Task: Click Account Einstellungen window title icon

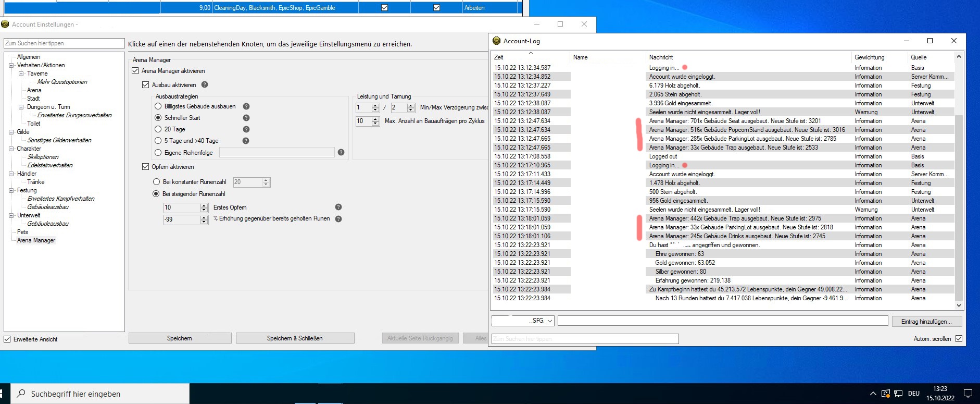Action: [x=5, y=24]
